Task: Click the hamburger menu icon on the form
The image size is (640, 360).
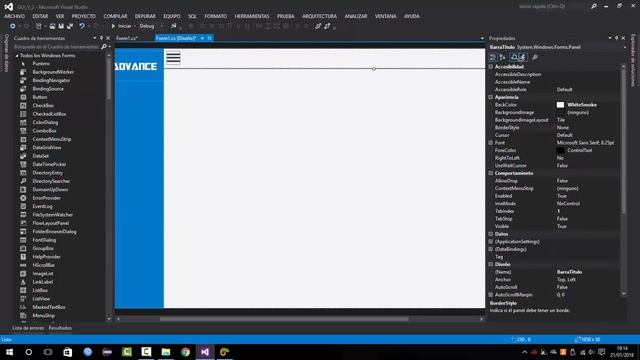Action: (173, 58)
